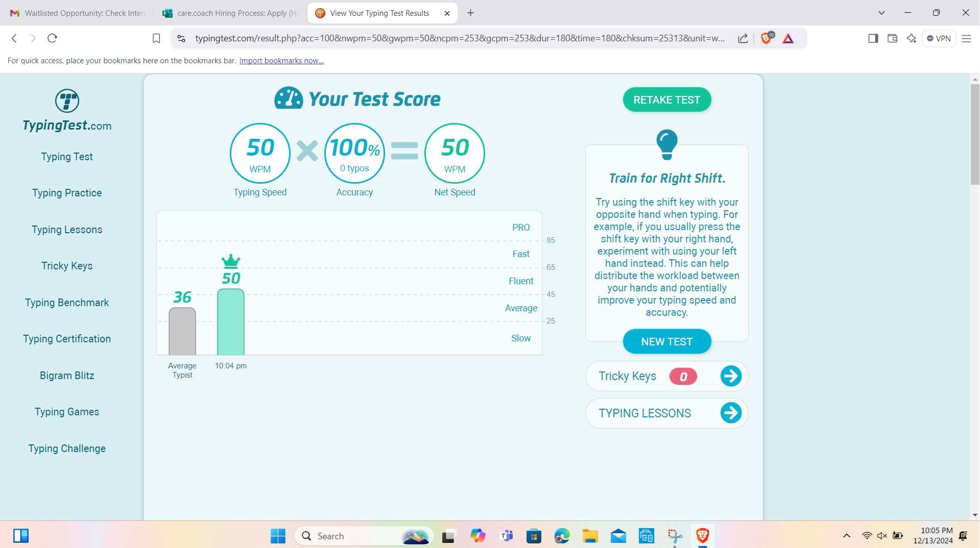Open the Brave hamburger menu

967,38
